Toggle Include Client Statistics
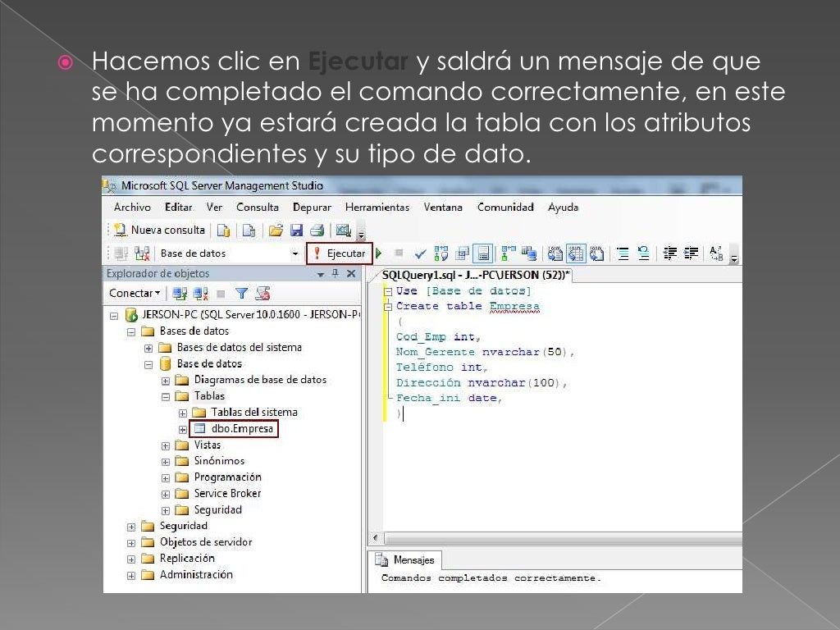Viewport: 840px width, 630px height. (529, 253)
